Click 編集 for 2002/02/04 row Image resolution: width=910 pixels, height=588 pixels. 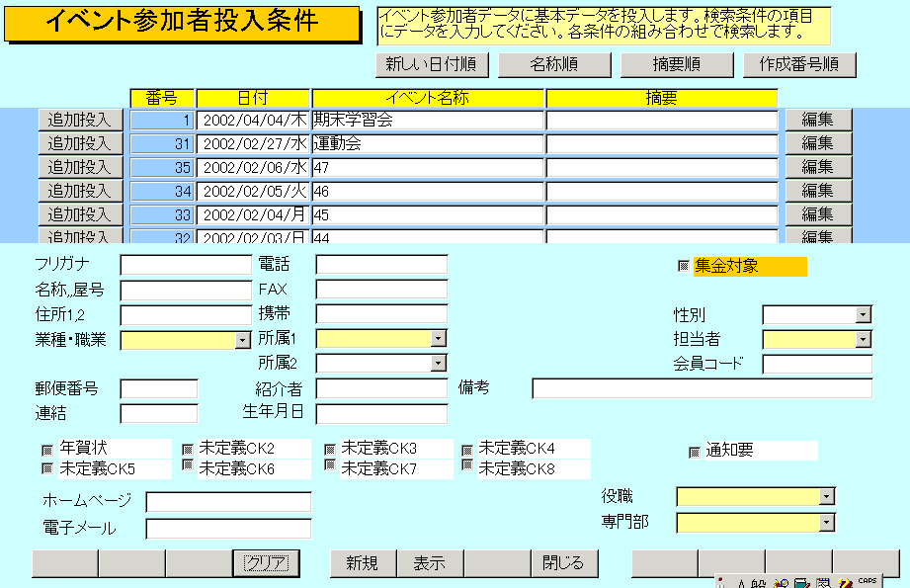point(819,214)
